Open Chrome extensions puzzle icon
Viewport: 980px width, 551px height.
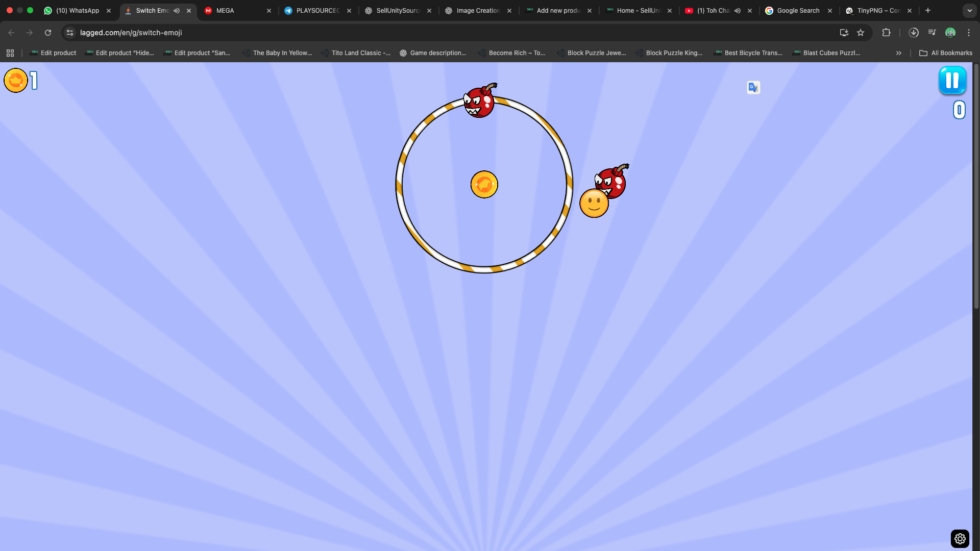pyautogui.click(x=886, y=33)
